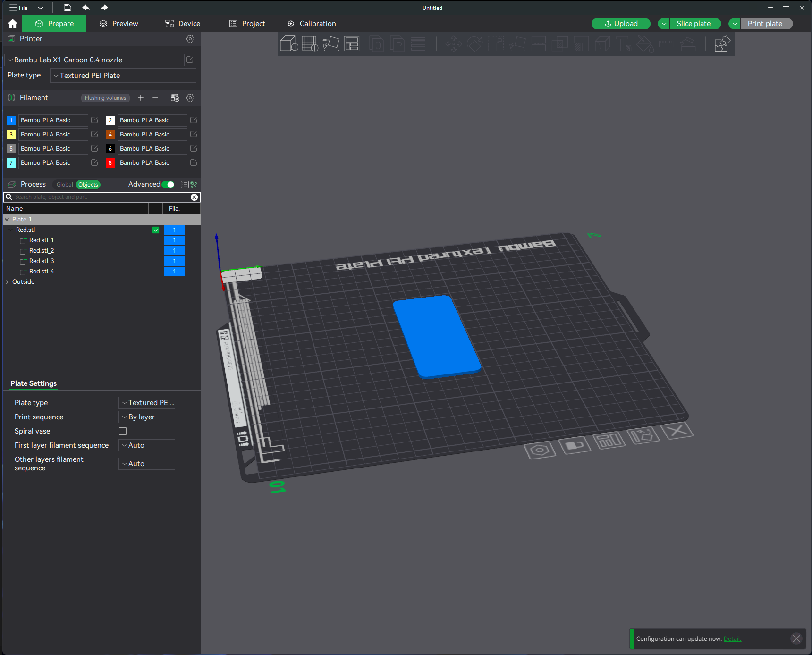Viewport: 812px width, 655px height.
Task: Open Assembly view icon at toolbar end
Action: tap(722, 44)
